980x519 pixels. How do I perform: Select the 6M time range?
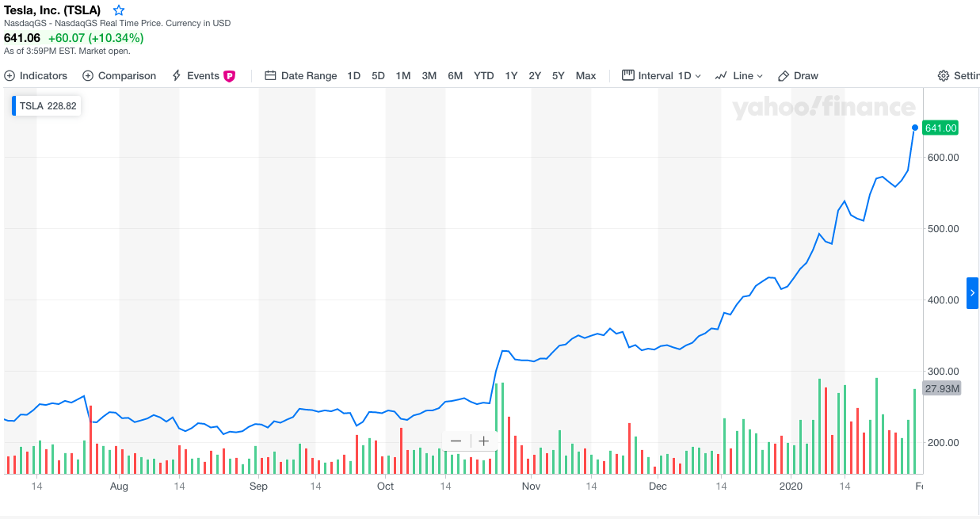click(455, 76)
